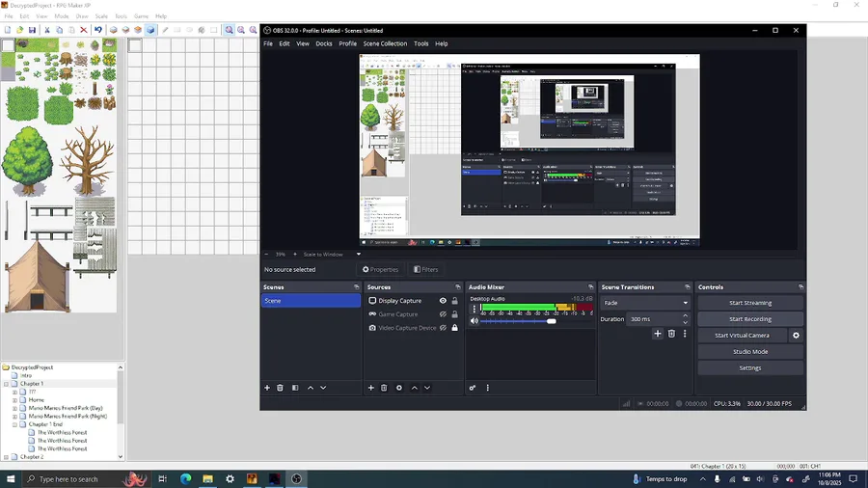Lock the Game Capture source

pos(454,314)
